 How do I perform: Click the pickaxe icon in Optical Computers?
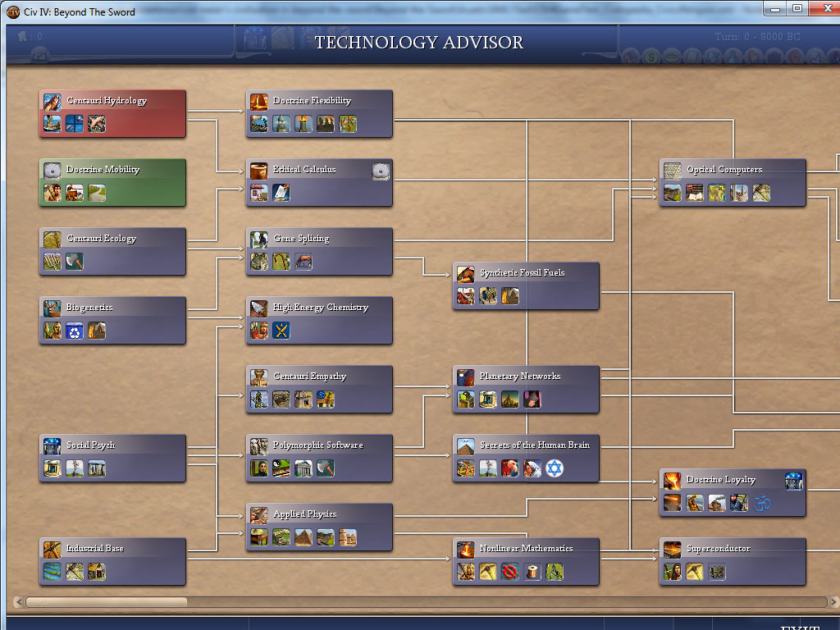pyautogui.click(x=761, y=193)
